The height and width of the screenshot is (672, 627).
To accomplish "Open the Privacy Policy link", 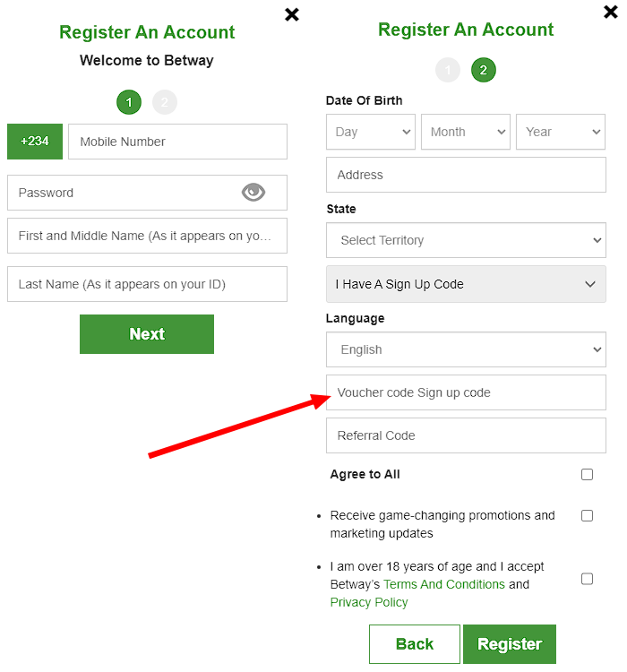I will pos(369,602).
